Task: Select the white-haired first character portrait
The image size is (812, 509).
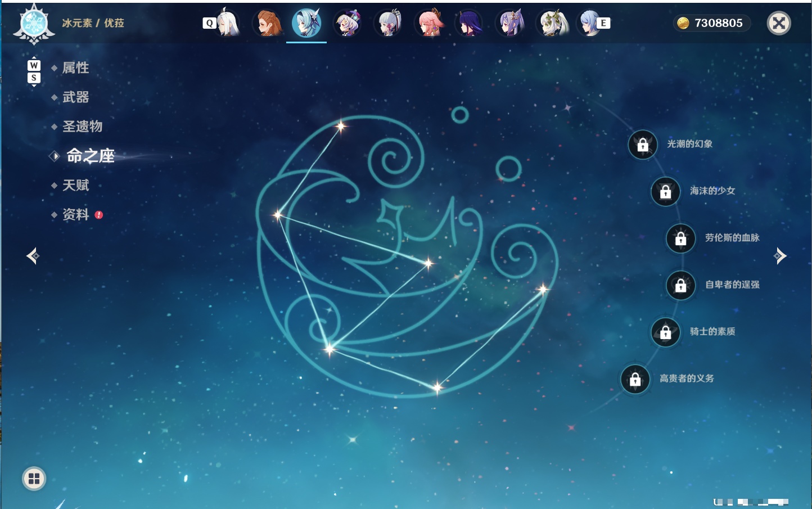Action: (x=227, y=23)
